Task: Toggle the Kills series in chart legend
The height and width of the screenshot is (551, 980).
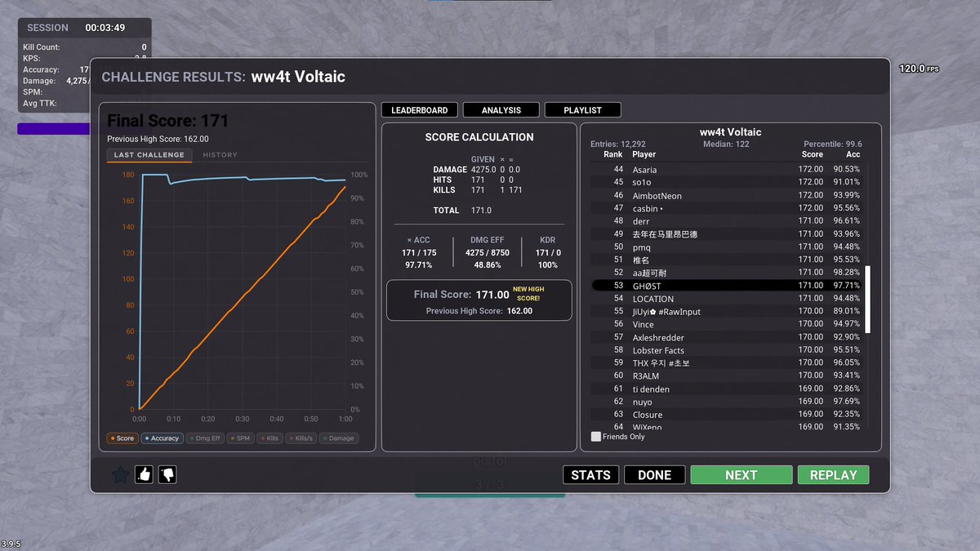Action: coord(269,438)
